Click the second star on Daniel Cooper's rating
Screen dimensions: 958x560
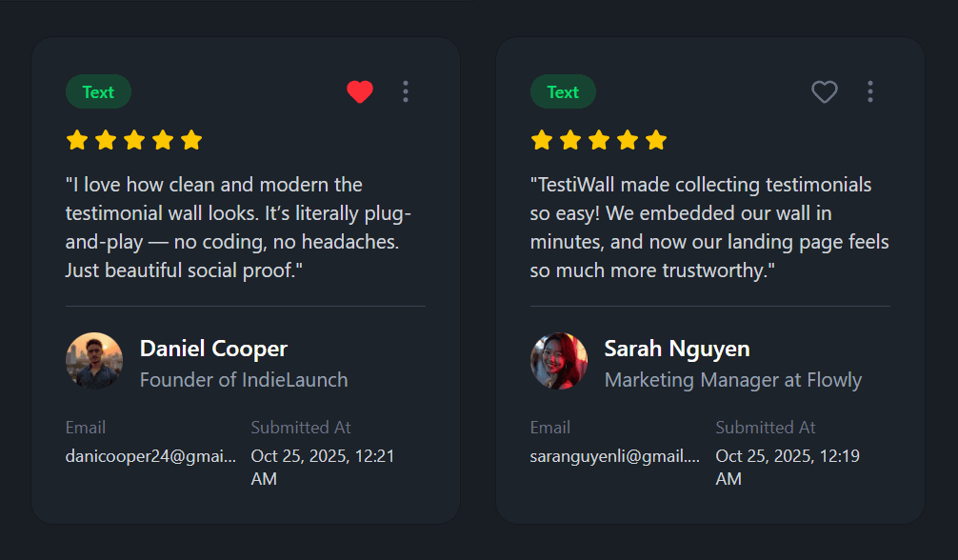(105, 139)
